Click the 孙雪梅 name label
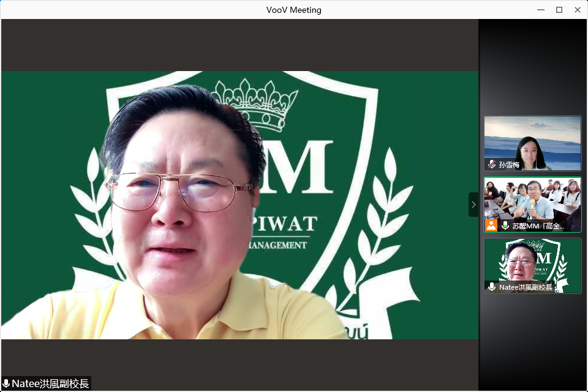Image resolution: width=588 pixels, height=392 pixels. click(x=509, y=165)
